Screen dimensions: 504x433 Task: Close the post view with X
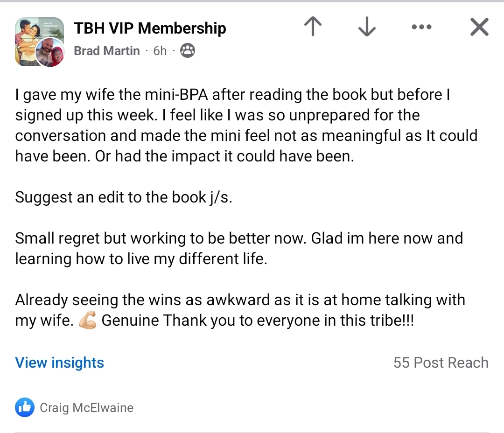tap(479, 28)
